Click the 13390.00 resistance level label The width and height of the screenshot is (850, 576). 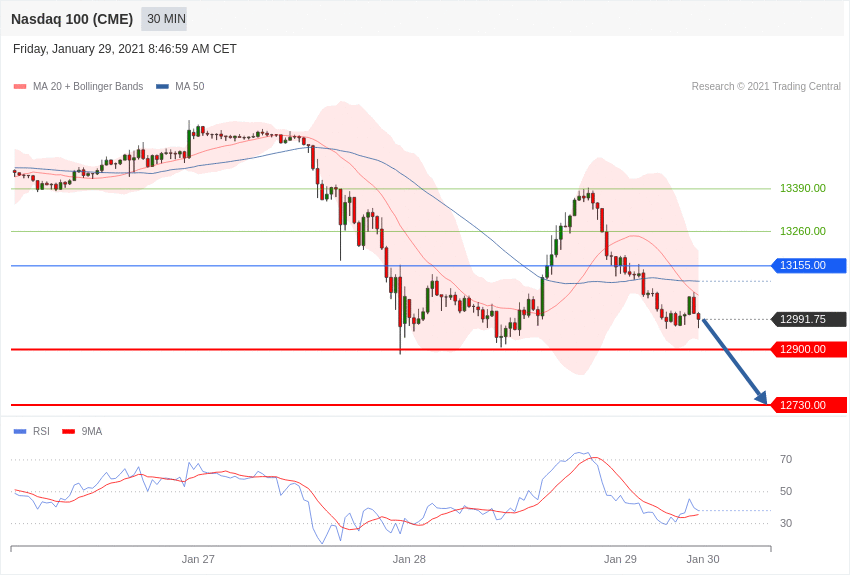802,189
